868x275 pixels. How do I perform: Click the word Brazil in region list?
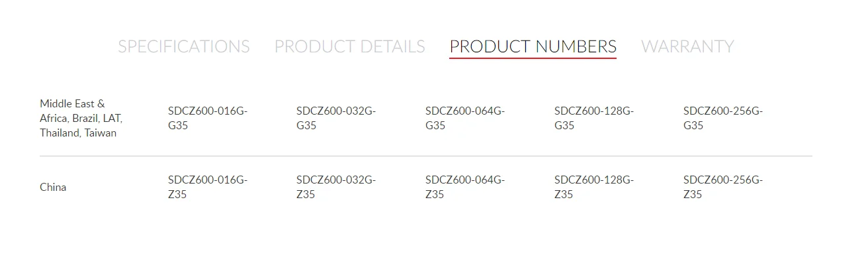(87, 118)
